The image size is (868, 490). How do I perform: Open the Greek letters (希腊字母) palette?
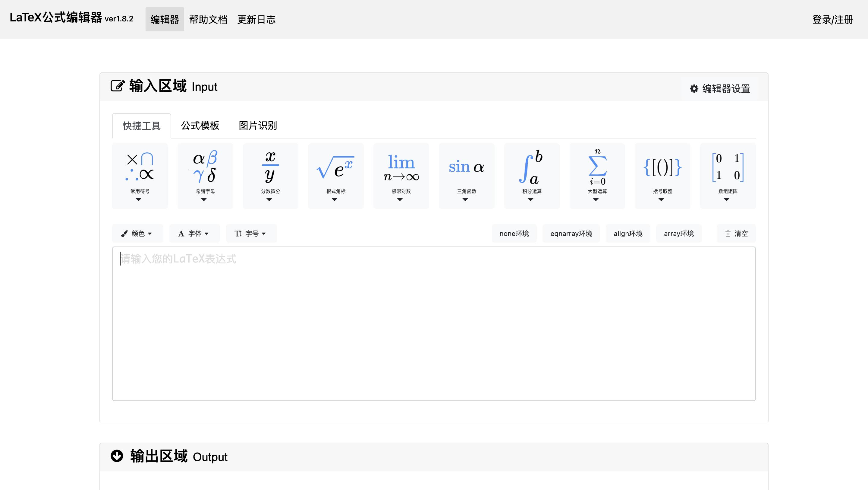click(205, 176)
